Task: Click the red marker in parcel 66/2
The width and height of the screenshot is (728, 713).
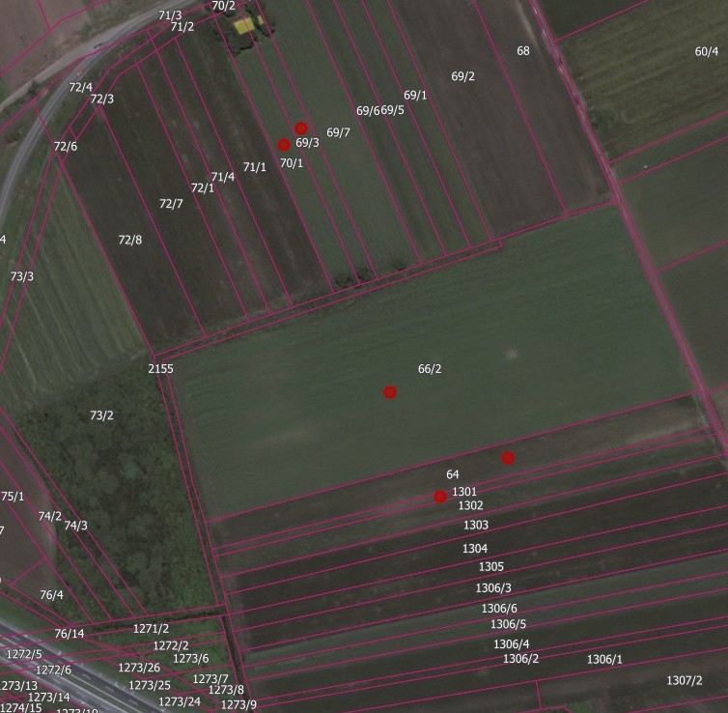Action: (x=390, y=392)
